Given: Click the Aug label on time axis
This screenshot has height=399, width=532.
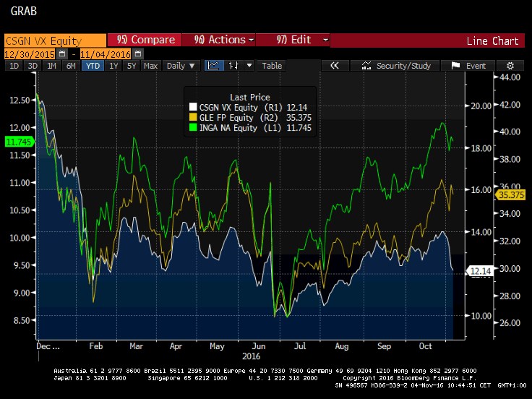Looking at the screenshot, I should (x=342, y=346).
